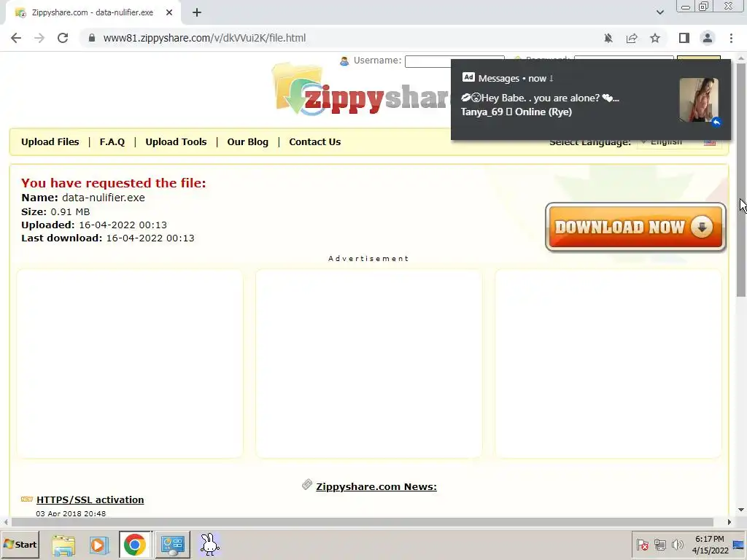This screenshot has height=560, width=747.
Task: Visit Our Blog link
Action: point(248,142)
